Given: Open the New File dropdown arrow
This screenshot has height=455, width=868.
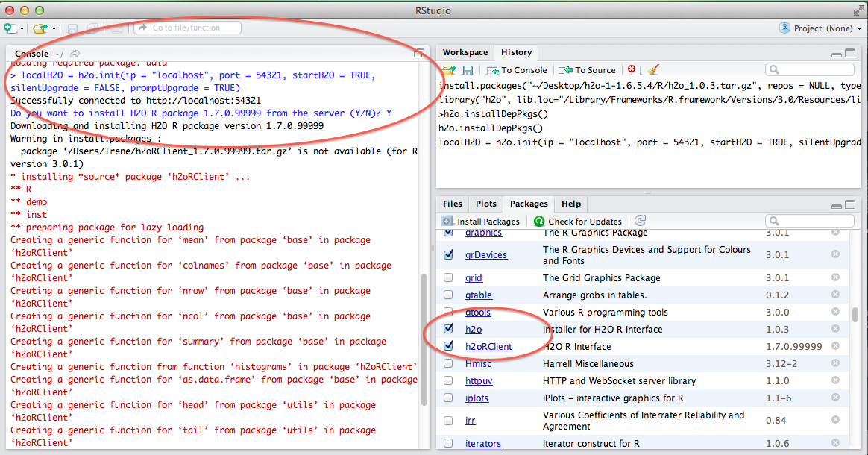Looking at the screenshot, I should [22, 28].
